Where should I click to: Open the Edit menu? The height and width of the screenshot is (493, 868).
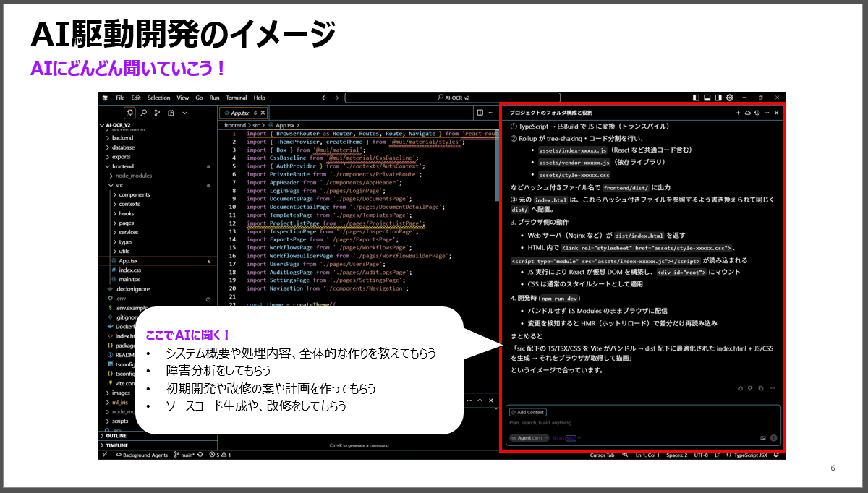point(136,98)
